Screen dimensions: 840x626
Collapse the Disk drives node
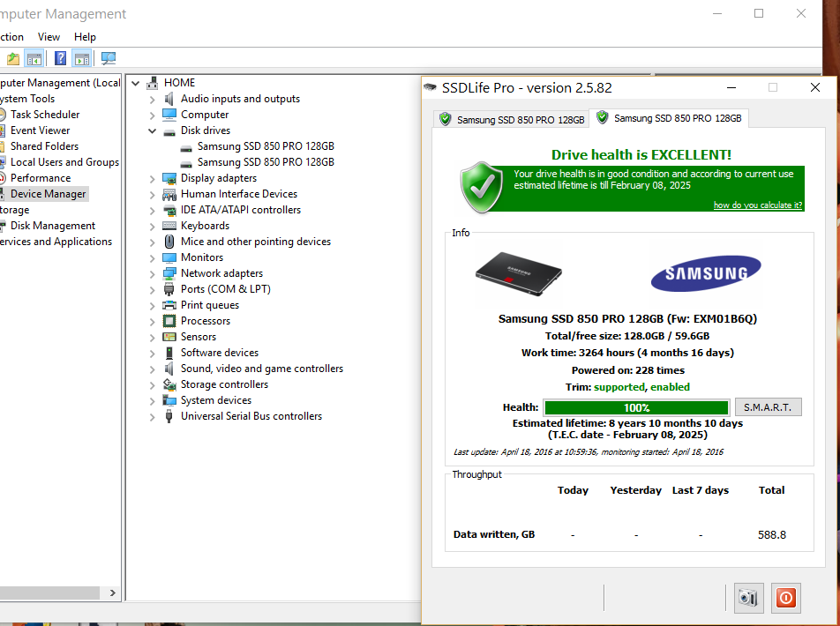pyautogui.click(x=152, y=130)
